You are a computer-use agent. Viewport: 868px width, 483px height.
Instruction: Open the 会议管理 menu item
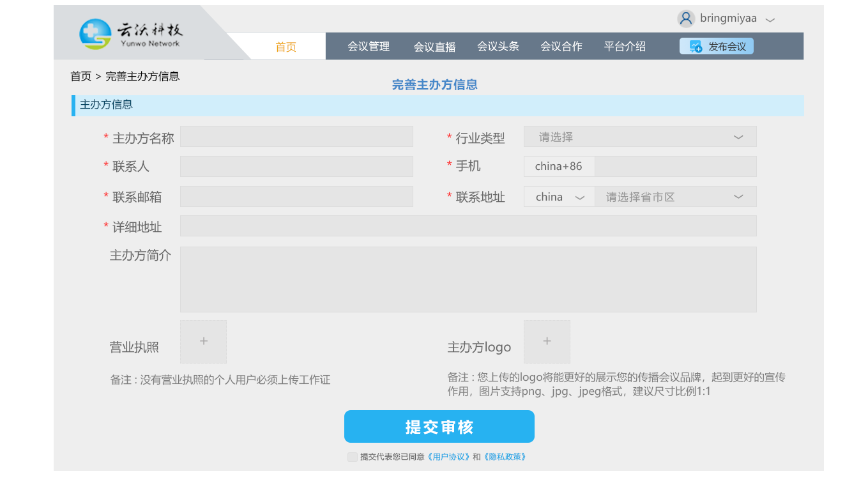pyautogui.click(x=369, y=47)
